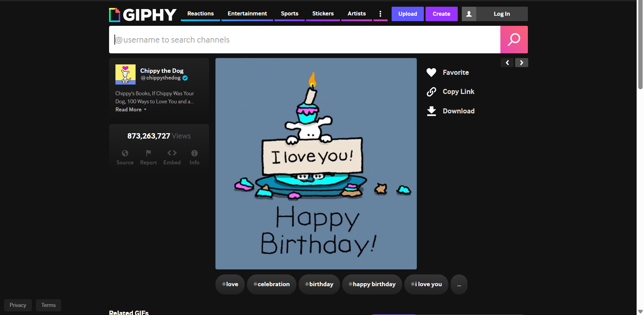Expand the Read More channel description
644x315 pixels.
129,109
